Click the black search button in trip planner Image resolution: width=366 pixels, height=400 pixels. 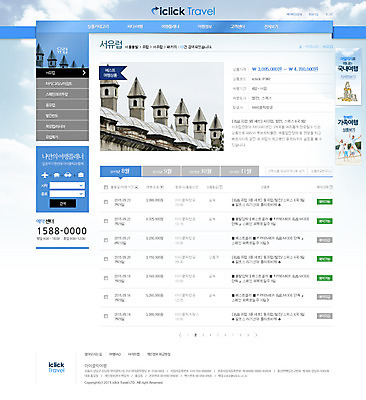pos(63,203)
